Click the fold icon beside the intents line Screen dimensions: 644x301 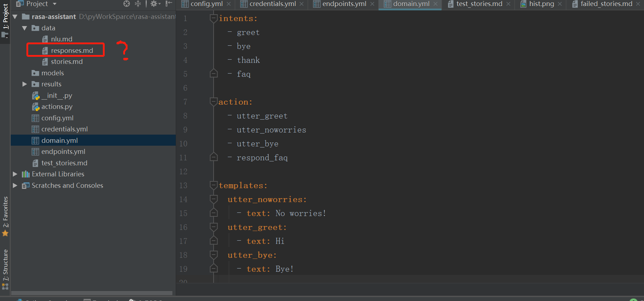pos(214,18)
